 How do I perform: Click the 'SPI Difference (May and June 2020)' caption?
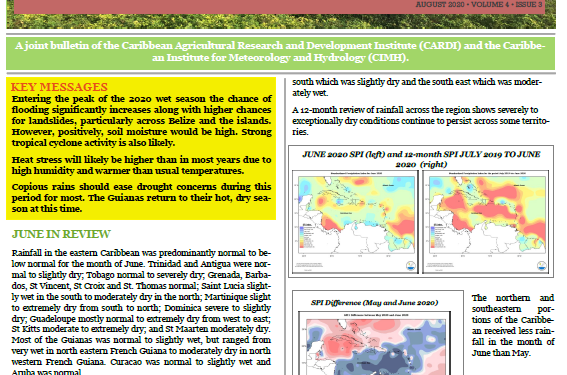[x=374, y=303]
